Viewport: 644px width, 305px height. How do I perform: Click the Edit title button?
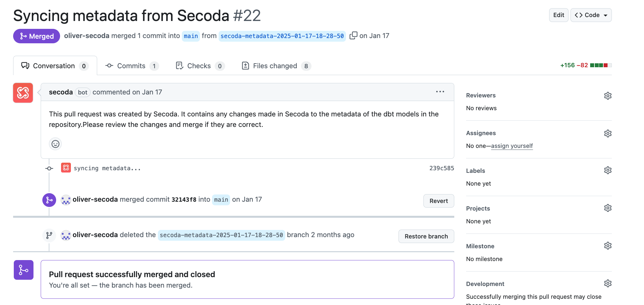coord(558,15)
